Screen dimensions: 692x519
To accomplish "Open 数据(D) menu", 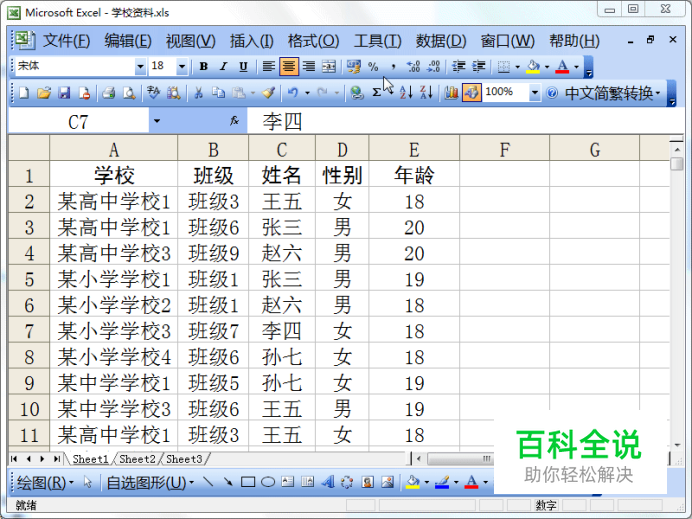I will click(441, 41).
